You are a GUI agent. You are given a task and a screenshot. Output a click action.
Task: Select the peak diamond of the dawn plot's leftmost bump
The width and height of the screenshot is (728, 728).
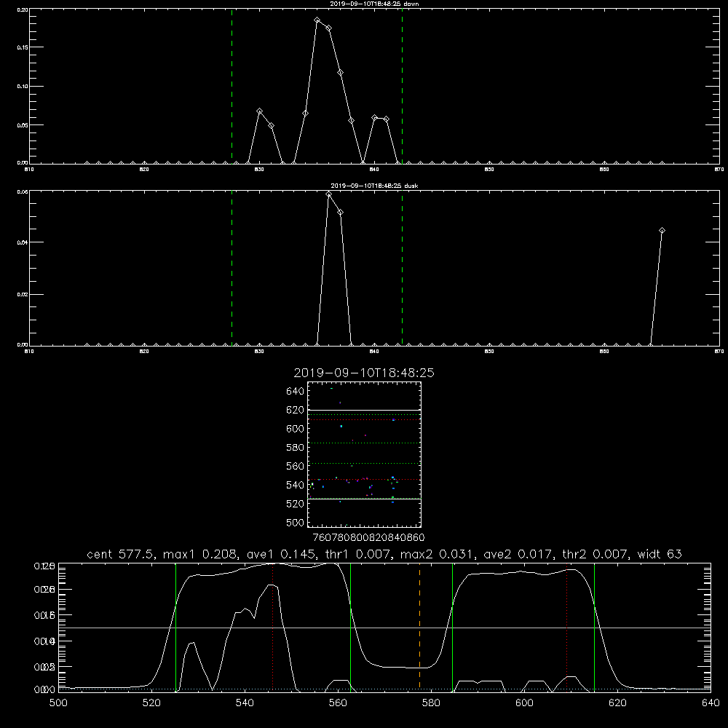click(x=260, y=111)
